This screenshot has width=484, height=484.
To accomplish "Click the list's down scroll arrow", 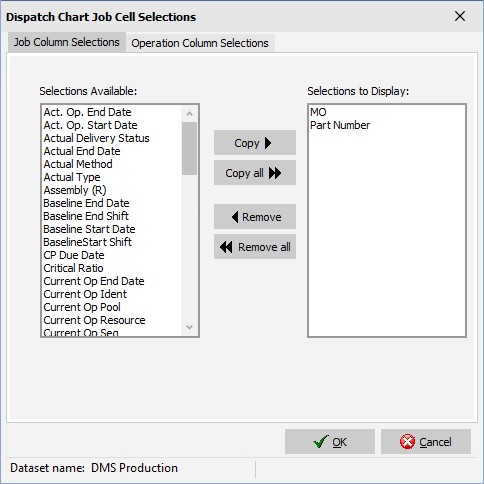I will click(189, 327).
